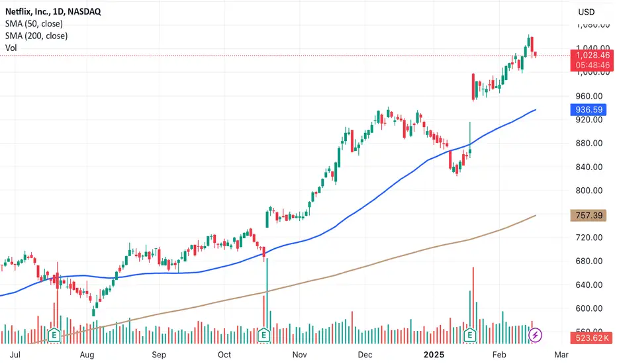The image size is (617, 364).
Task: Click the tan 757.39 SMA value tag
Action: tap(589, 215)
